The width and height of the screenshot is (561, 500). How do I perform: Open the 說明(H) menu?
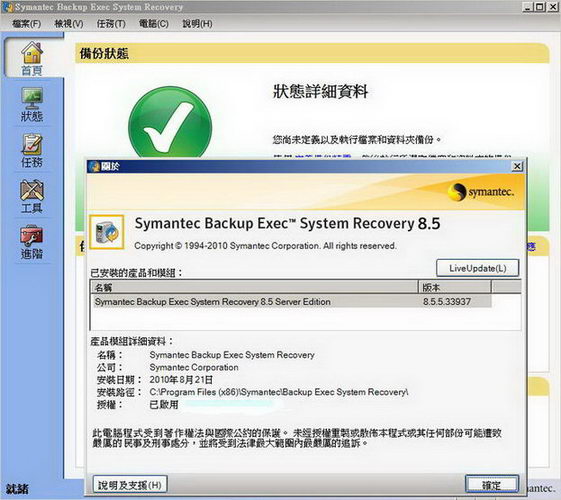point(197,24)
